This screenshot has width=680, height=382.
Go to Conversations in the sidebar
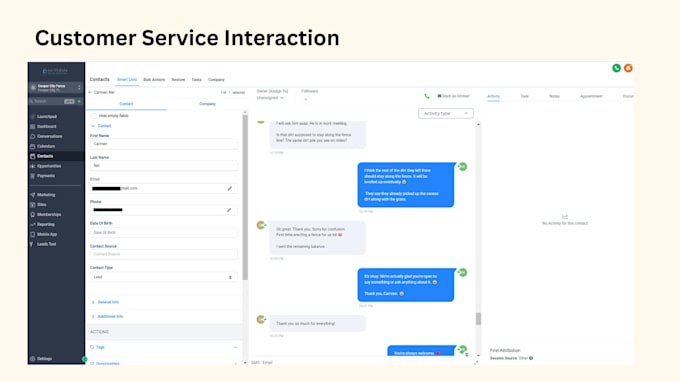coord(49,136)
